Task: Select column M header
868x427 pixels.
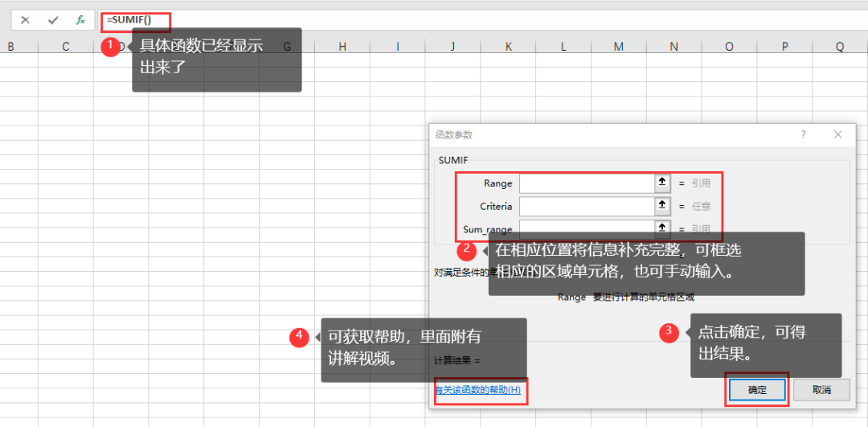Action: (x=618, y=47)
